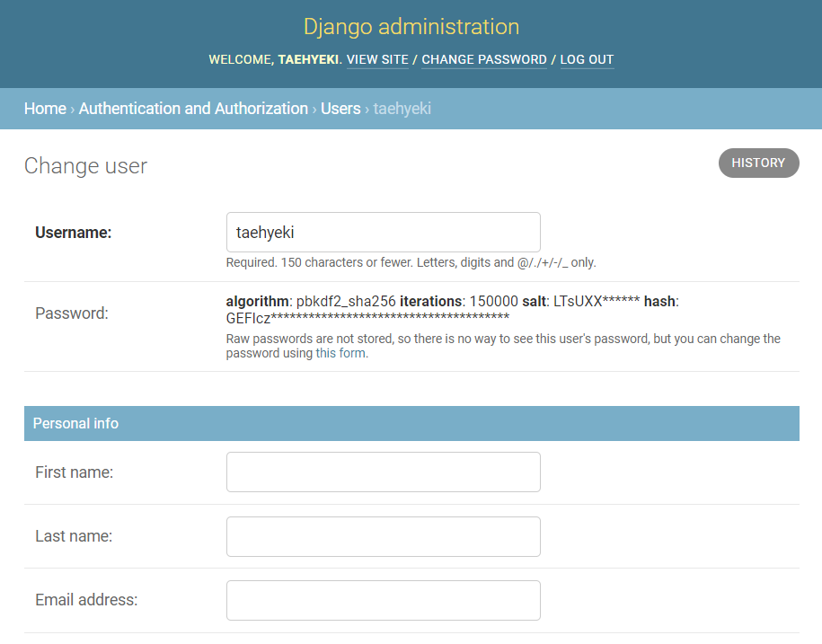Click the Django administration site title
This screenshot has height=644, width=822.
tap(411, 26)
